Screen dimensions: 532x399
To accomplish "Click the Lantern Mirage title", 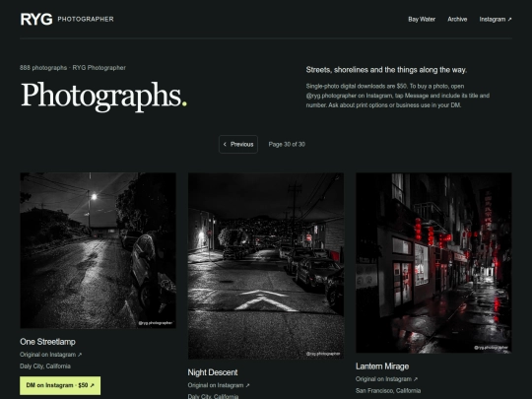I will (x=382, y=366).
